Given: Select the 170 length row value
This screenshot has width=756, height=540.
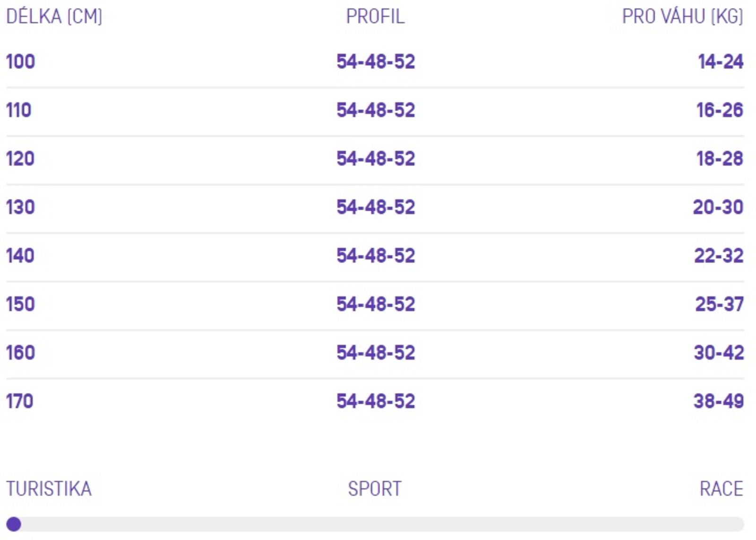Looking at the screenshot, I should 19,401.
